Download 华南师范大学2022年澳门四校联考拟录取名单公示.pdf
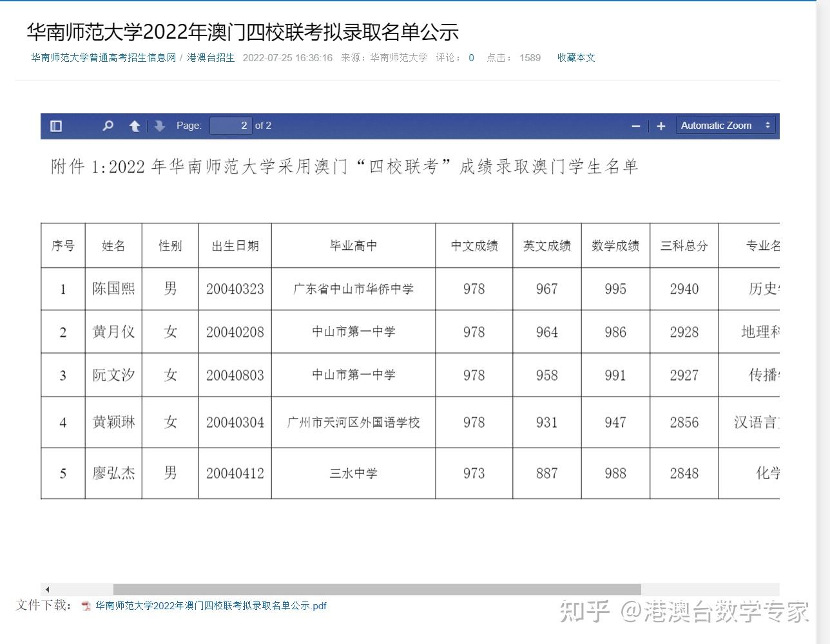 click(x=211, y=606)
